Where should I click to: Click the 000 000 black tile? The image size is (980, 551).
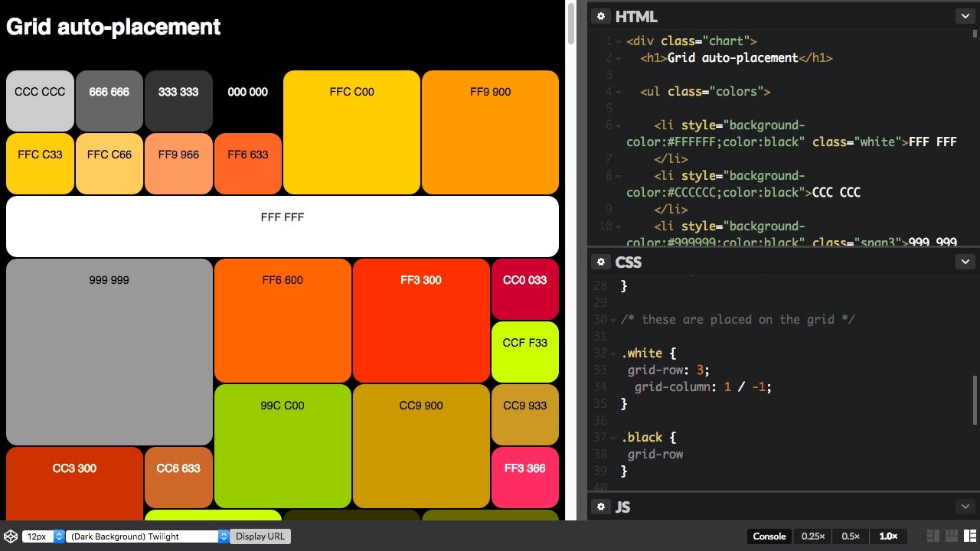(248, 101)
